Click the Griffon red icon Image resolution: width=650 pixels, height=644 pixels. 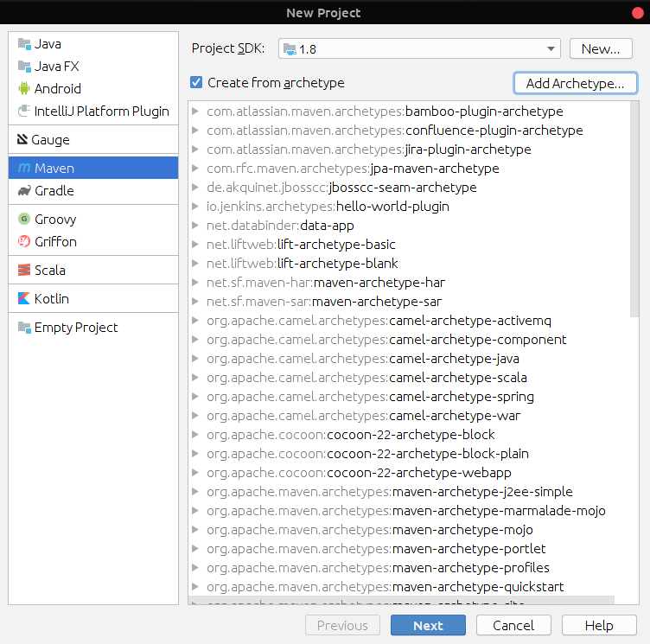point(24,241)
